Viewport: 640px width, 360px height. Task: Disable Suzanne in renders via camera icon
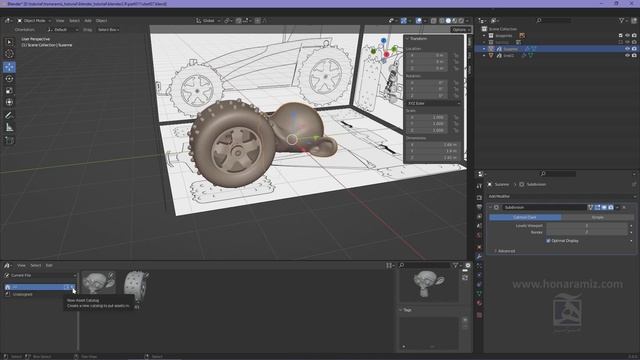tap(634, 49)
